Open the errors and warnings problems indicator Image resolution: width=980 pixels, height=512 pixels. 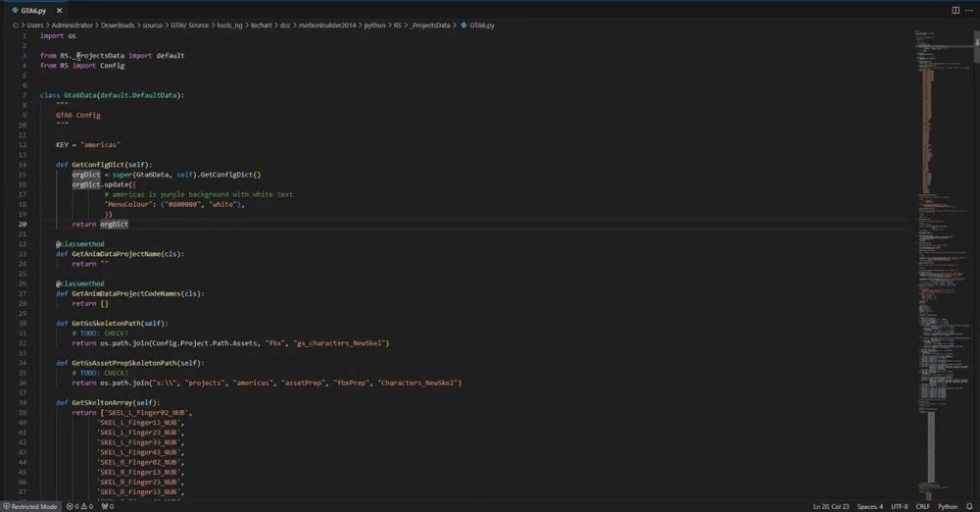[x=79, y=506]
